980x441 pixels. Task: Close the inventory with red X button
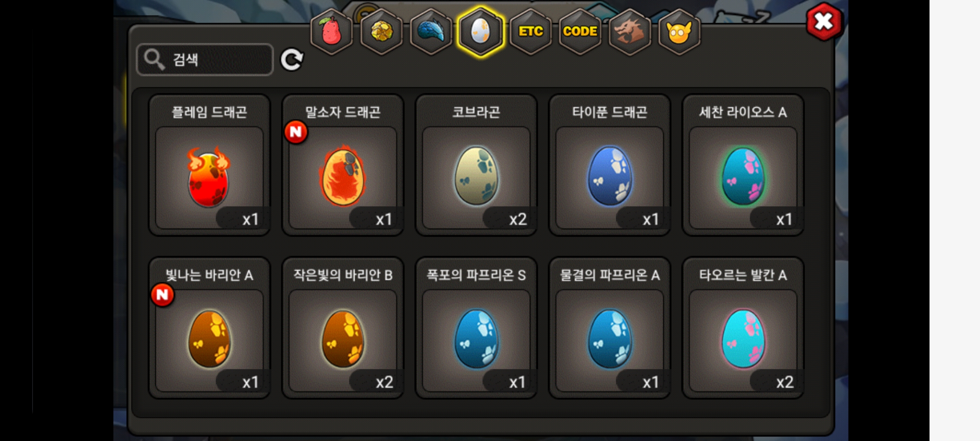tap(824, 22)
